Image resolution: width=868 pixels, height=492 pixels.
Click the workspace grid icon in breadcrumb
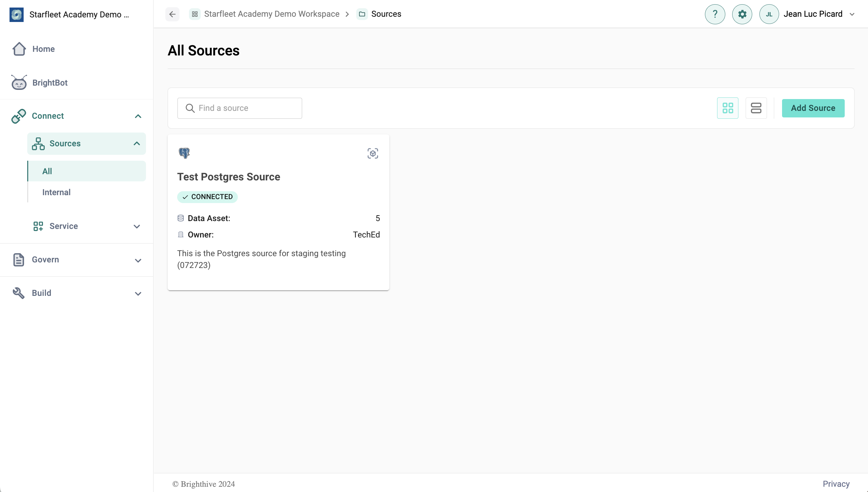click(x=195, y=14)
